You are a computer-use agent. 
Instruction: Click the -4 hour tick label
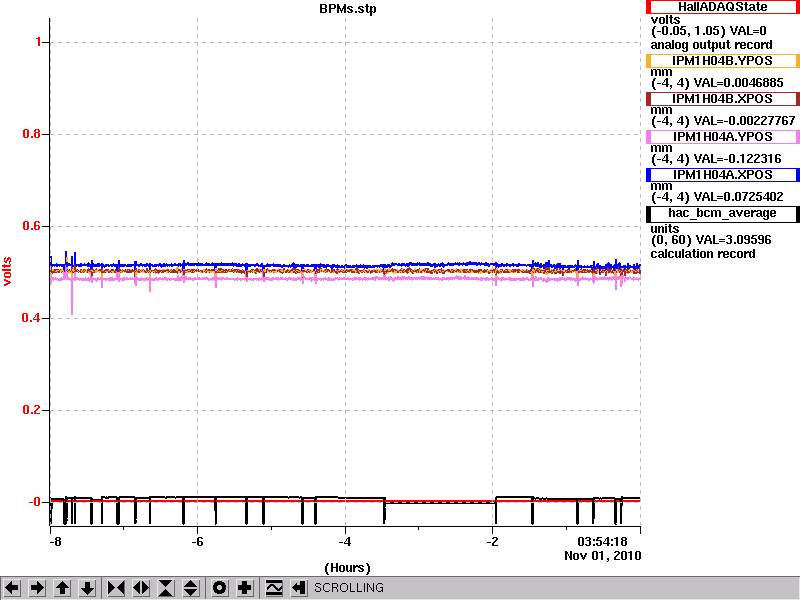point(345,542)
